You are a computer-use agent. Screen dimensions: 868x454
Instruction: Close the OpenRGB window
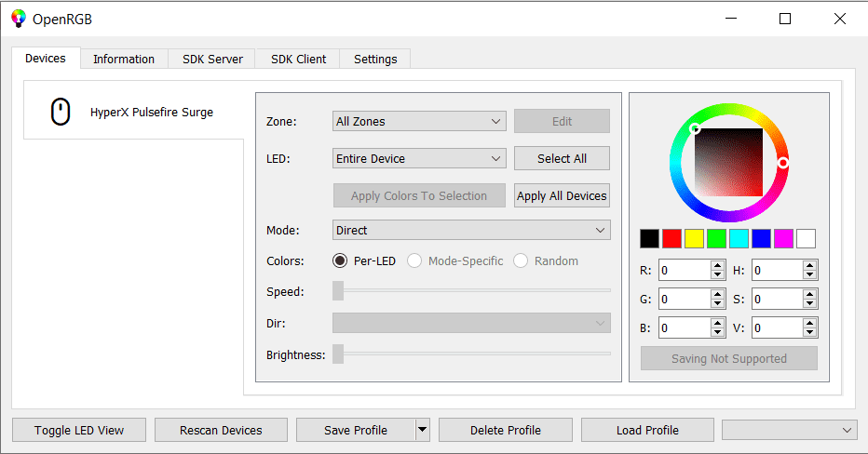coord(840,19)
